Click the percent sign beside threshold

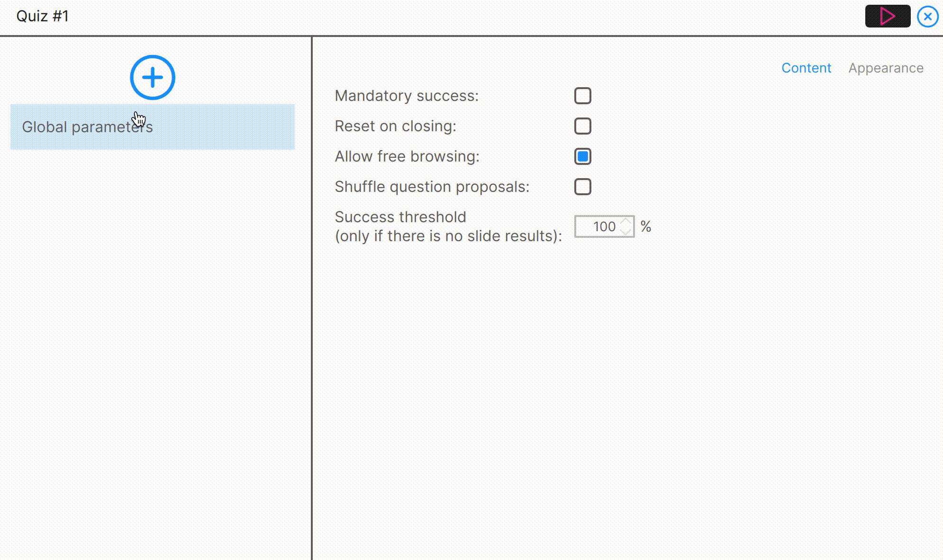pyautogui.click(x=645, y=226)
